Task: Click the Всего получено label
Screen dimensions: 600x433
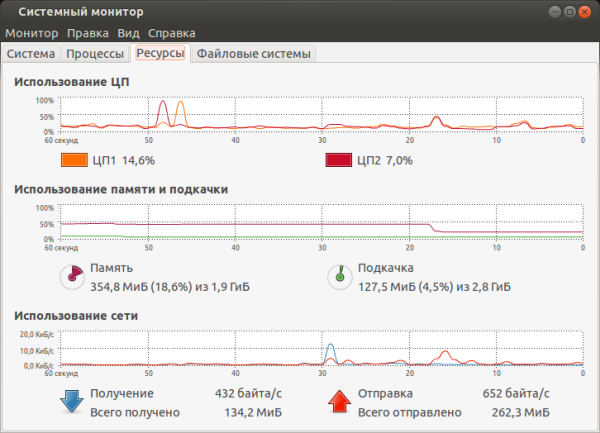Action: click(x=135, y=412)
